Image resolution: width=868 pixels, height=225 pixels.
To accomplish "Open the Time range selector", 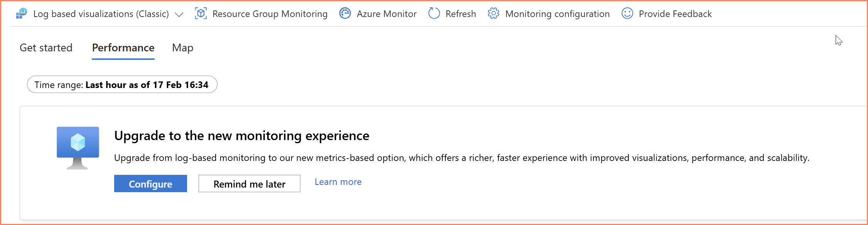I will point(122,84).
